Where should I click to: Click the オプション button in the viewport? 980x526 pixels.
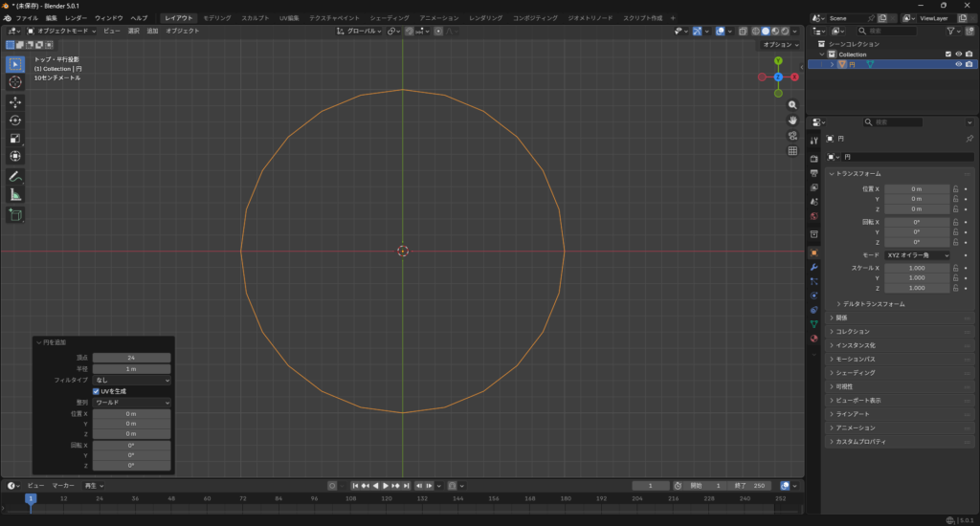780,45
